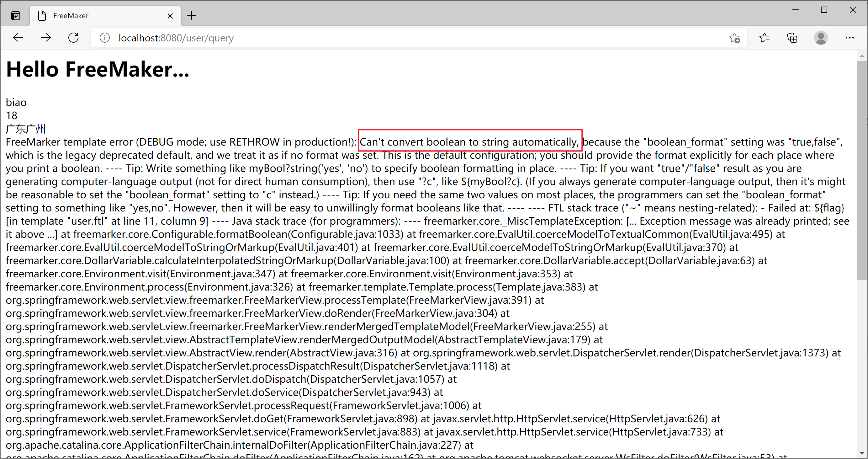This screenshot has width=868, height=459.
Task: Add this page to favorites
Action: point(734,38)
